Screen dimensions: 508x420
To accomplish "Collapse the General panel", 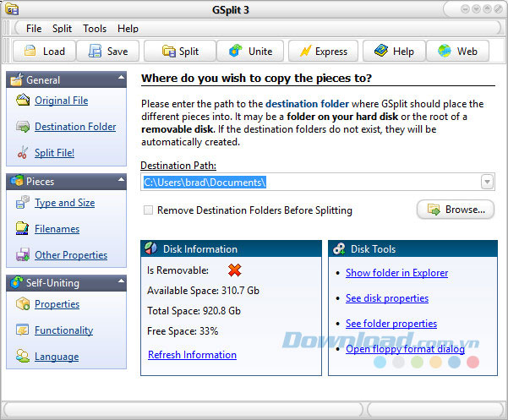I will pos(121,78).
